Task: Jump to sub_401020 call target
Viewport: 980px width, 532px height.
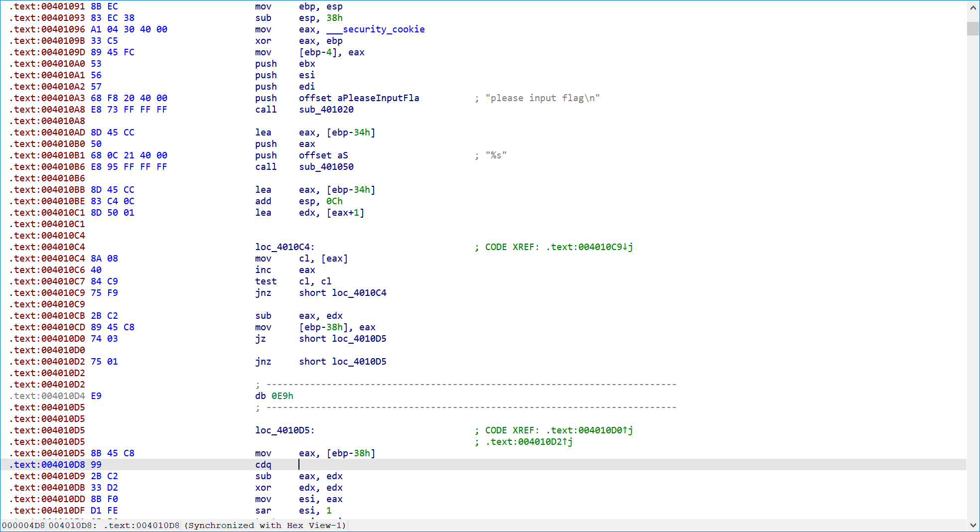Action: [x=326, y=110]
